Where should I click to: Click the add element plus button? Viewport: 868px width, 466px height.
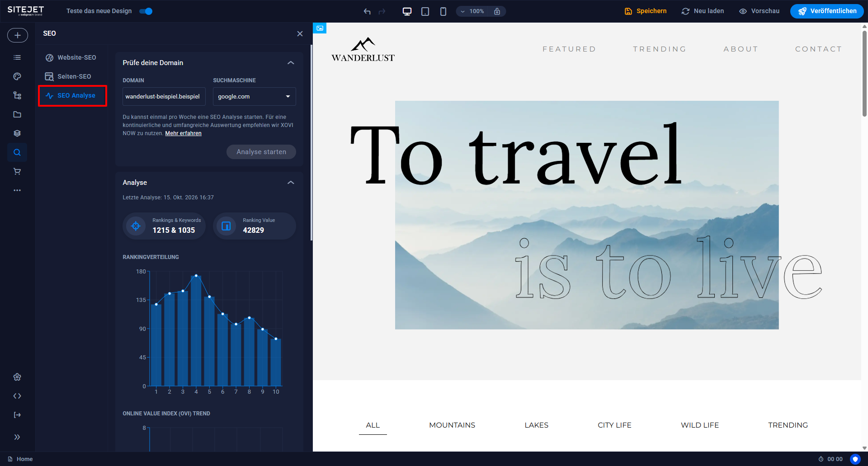click(x=17, y=35)
